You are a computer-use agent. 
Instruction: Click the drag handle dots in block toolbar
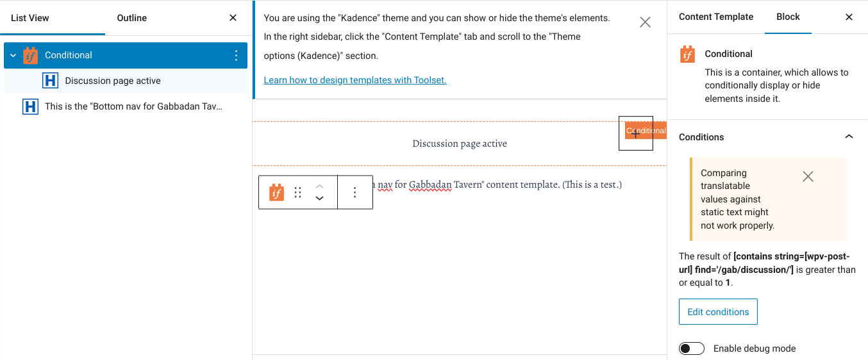[x=297, y=192]
